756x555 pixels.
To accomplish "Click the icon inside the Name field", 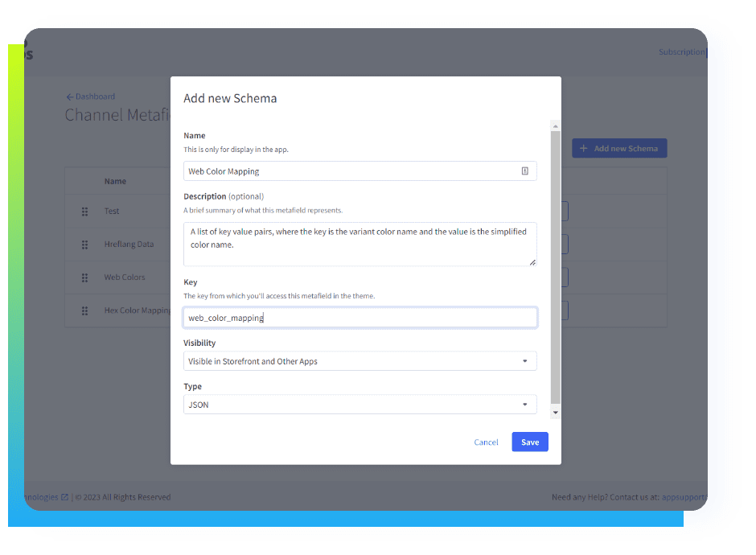I will coord(524,171).
